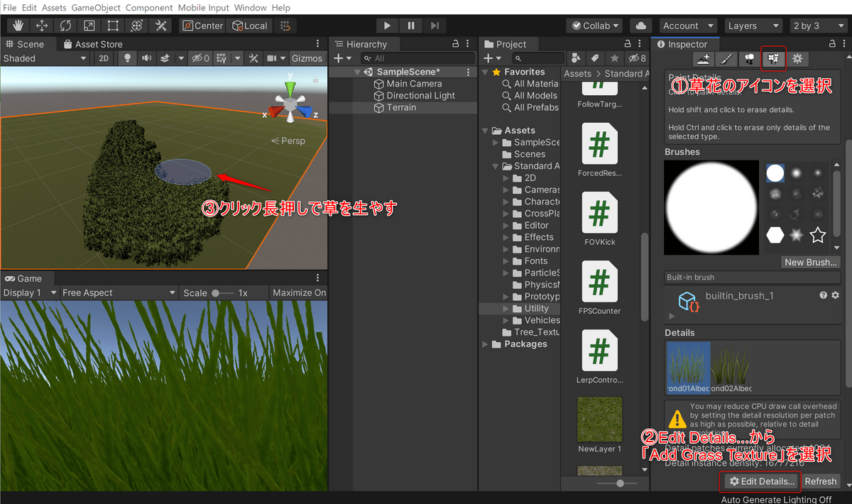
Task: Click Search by Type icon in Project
Action: [577, 58]
